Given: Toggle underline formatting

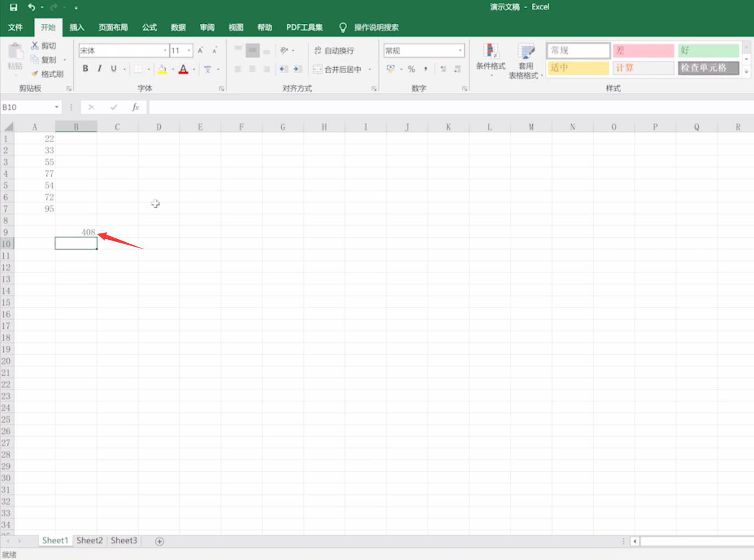Looking at the screenshot, I should 113,69.
